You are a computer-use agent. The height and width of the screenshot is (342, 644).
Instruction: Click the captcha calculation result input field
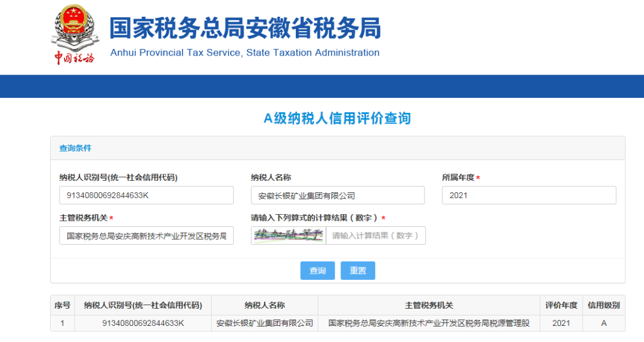point(376,236)
